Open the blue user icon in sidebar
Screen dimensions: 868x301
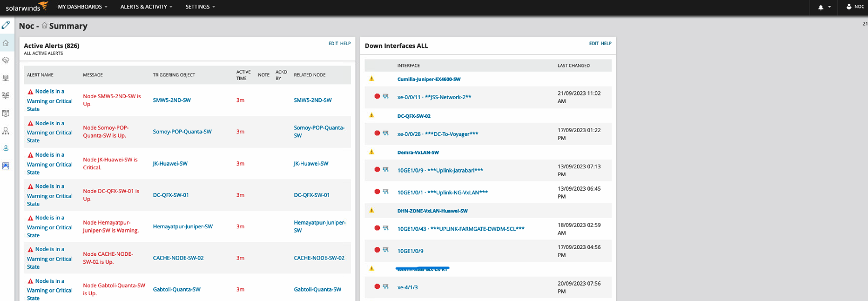point(6,148)
